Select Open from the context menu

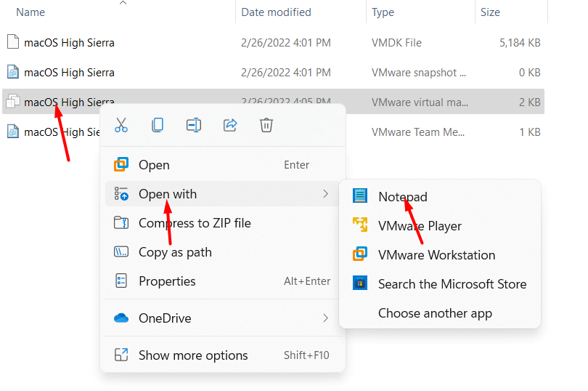click(x=154, y=165)
